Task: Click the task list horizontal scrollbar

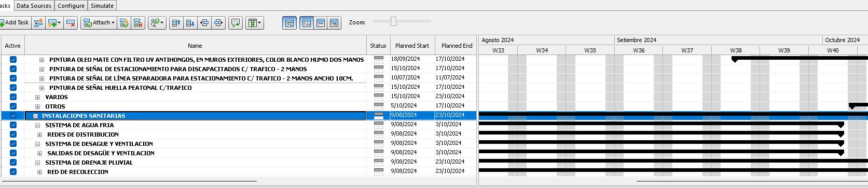Action: 129,181
